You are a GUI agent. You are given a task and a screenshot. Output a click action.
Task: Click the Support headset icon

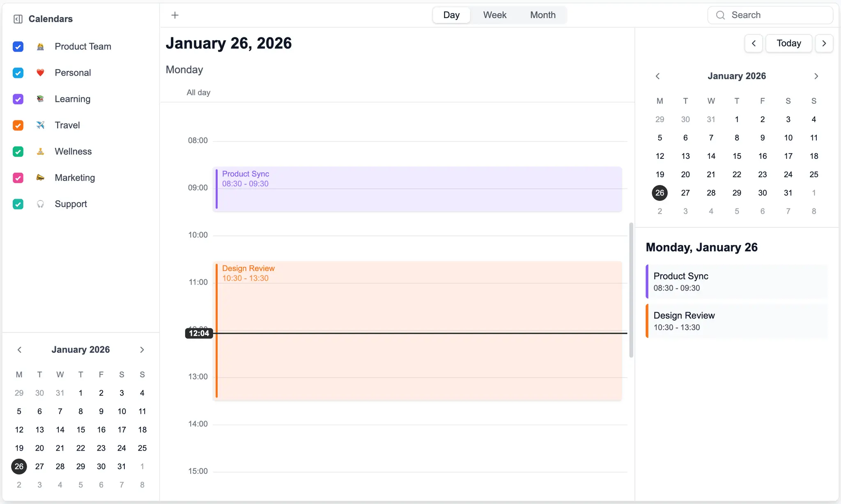[40, 204]
